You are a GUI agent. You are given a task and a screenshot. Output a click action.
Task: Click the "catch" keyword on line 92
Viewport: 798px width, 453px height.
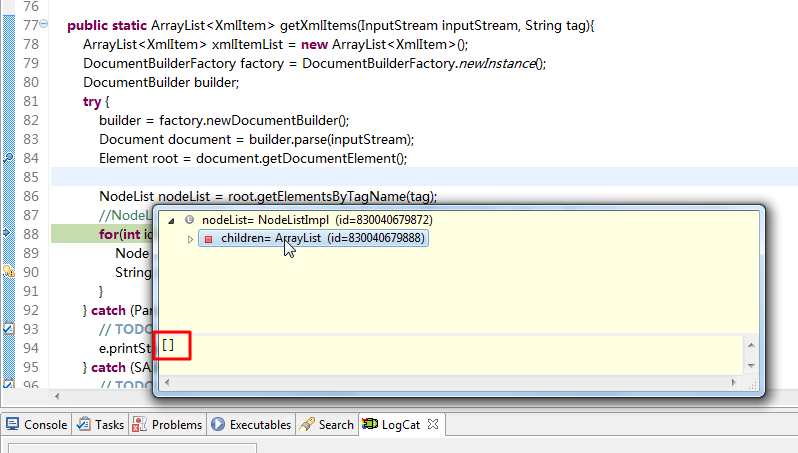(108, 310)
